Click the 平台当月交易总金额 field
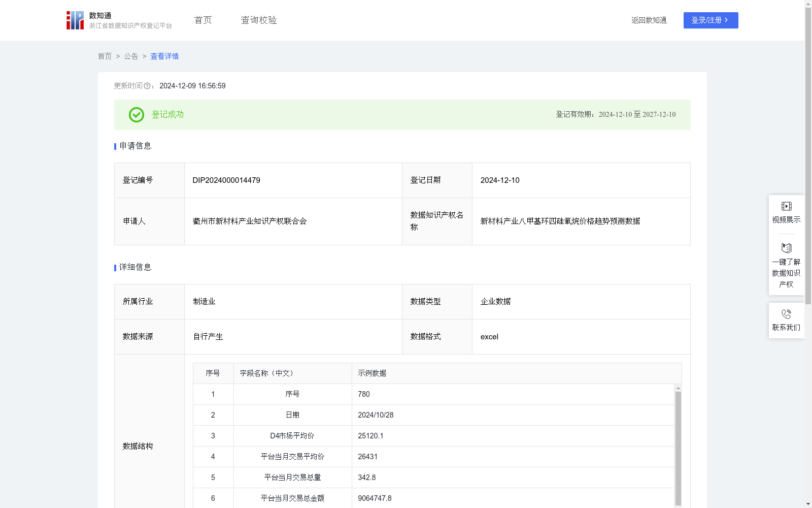The height and width of the screenshot is (508, 812). [x=292, y=498]
